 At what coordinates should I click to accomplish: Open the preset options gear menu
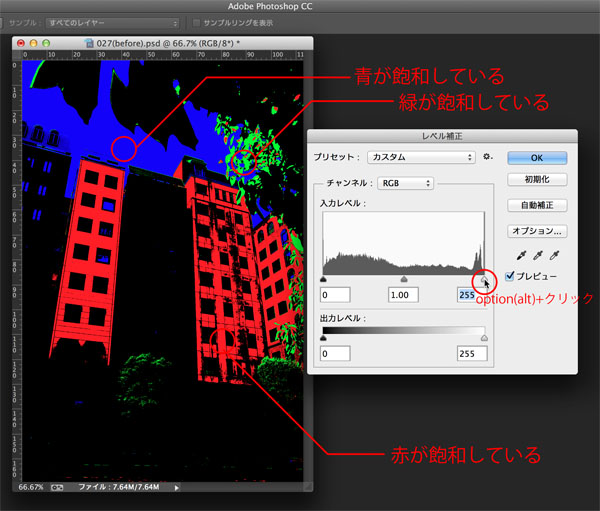[x=488, y=157]
